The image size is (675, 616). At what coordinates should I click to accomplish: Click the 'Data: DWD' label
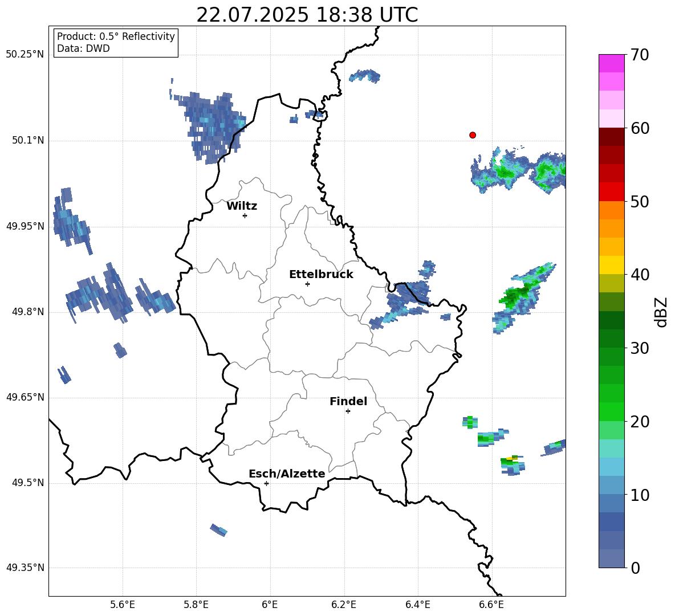point(83,48)
